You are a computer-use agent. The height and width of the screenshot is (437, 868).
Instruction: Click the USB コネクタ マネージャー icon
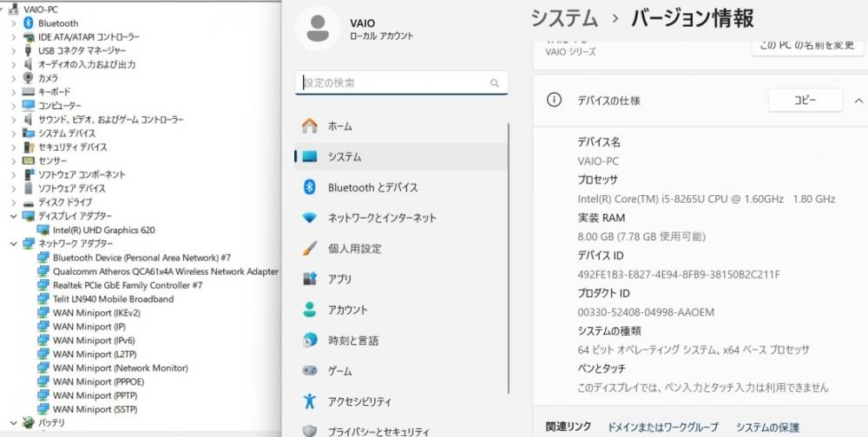point(29,50)
